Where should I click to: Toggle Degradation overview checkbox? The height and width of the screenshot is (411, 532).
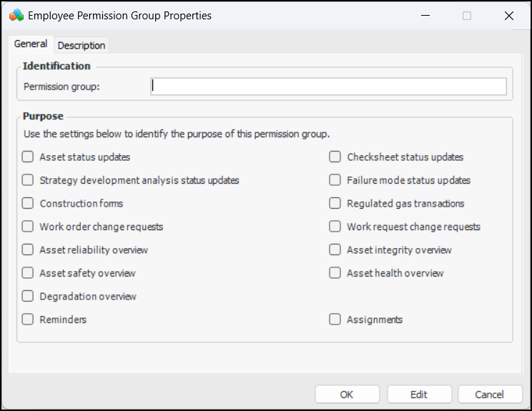[x=28, y=297]
